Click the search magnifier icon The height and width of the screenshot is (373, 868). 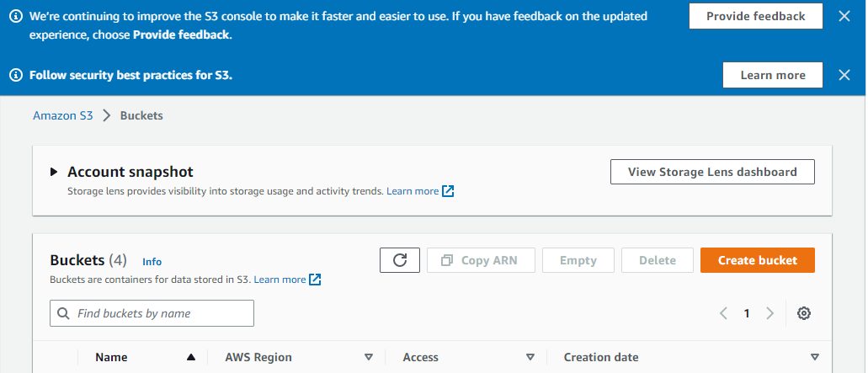click(x=64, y=313)
